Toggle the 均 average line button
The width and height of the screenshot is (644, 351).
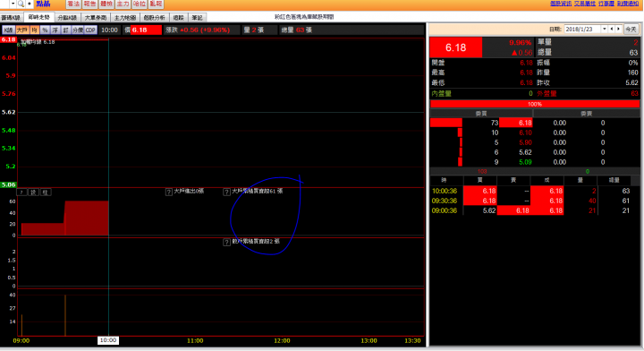click(x=34, y=30)
